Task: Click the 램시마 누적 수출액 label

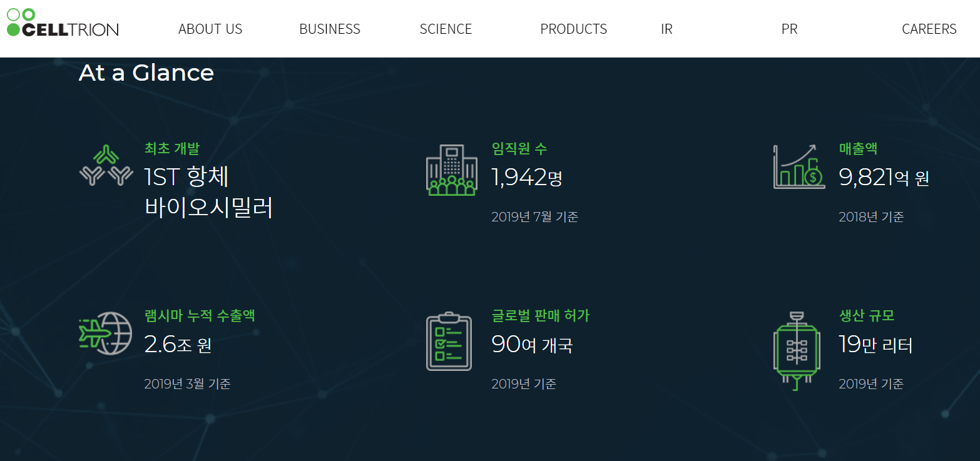Action: click(x=200, y=315)
